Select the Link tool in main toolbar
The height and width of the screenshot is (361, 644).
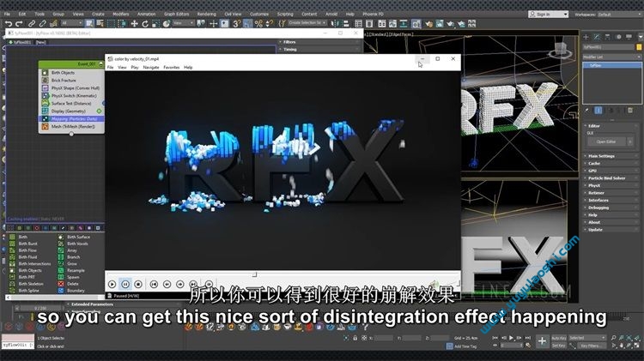pos(32,24)
